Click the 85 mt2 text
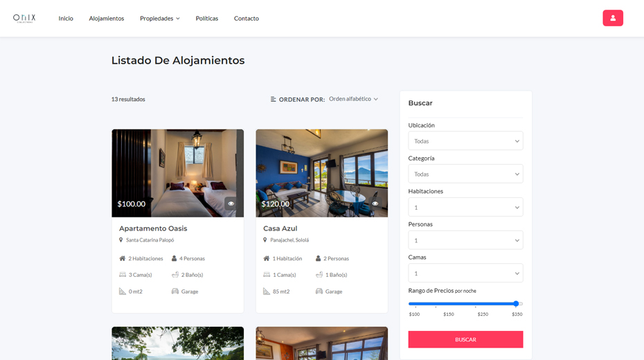 pyautogui.click(x=281, y=291)
